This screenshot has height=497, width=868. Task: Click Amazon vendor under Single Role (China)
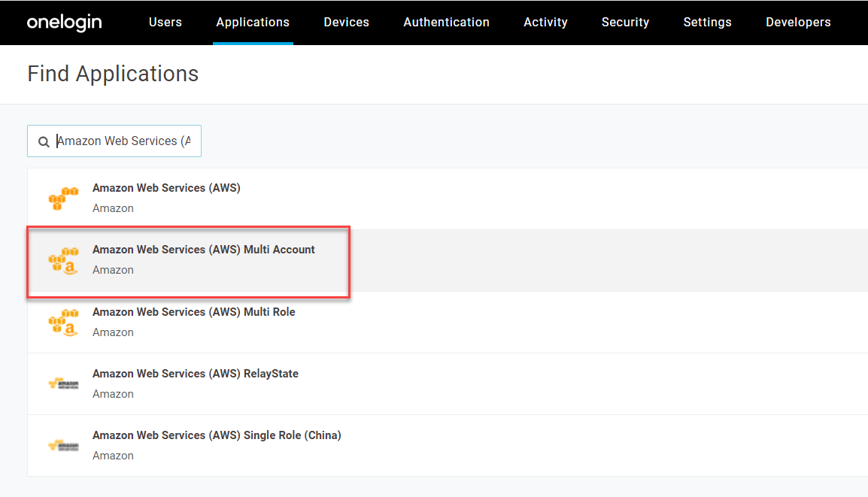point(113,456)
